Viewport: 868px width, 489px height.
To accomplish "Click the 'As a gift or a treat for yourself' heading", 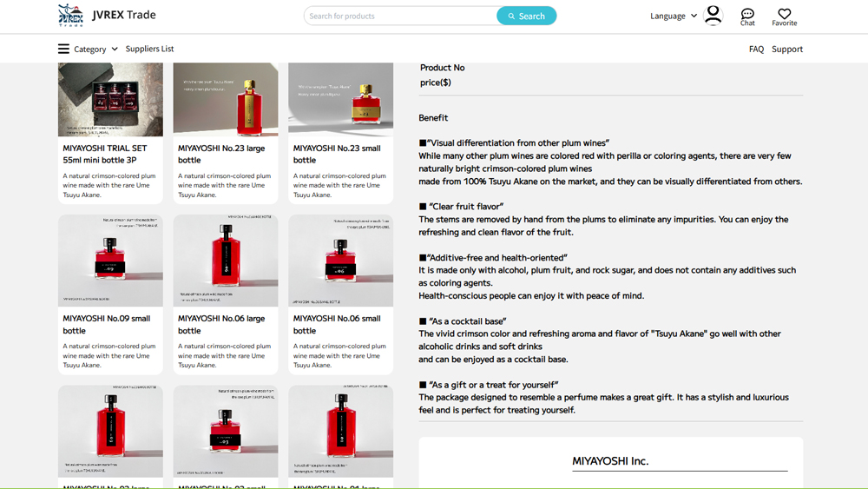I will pos(489,385).
